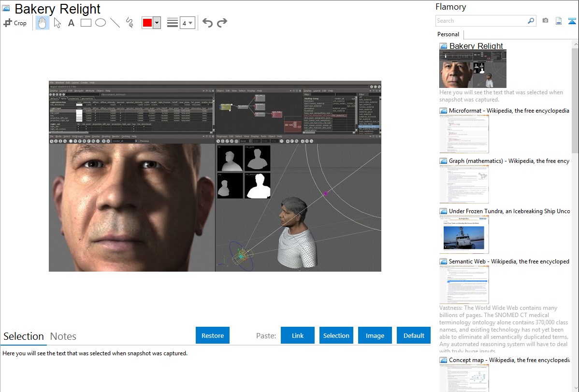Viewport: 579px width, 392px height.
Task: Open the Concept map snapshot thumbnail
Action: click(x=464, y=378)
